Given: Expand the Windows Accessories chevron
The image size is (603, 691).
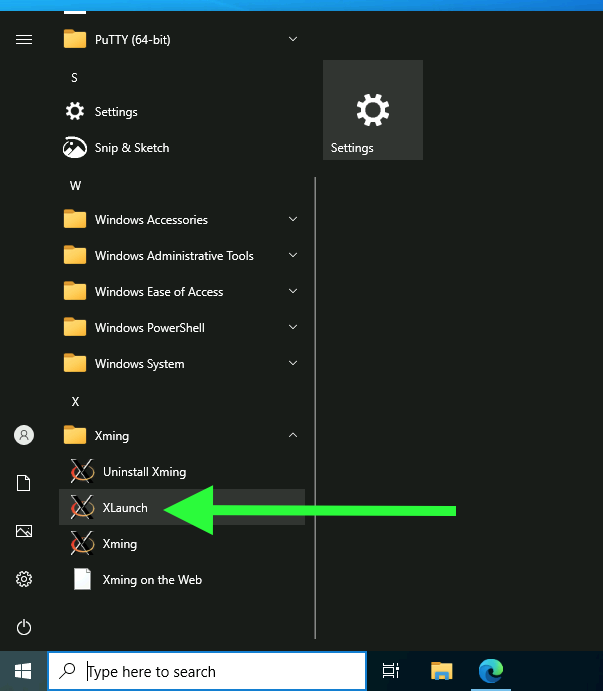Looking at the screenshot, I should pos(293,219).
